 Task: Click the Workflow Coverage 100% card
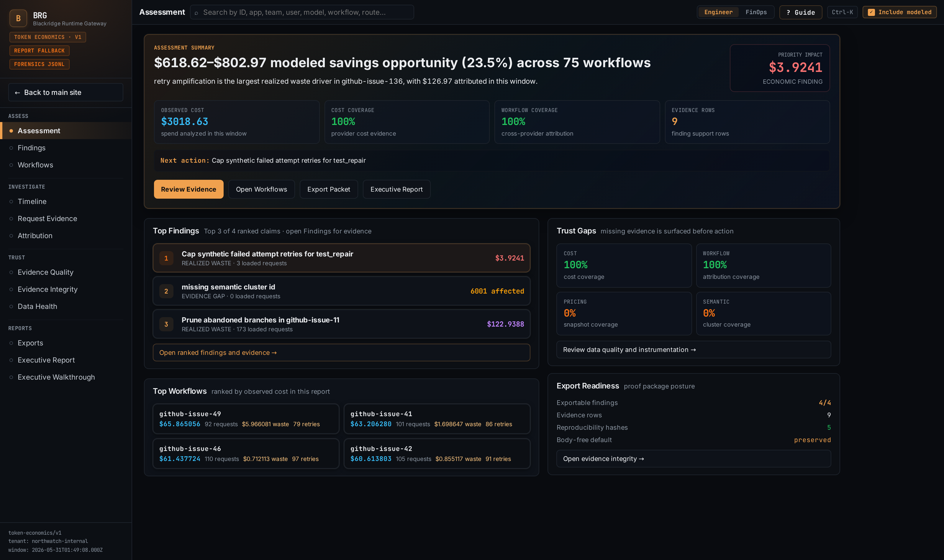point(577,122)
